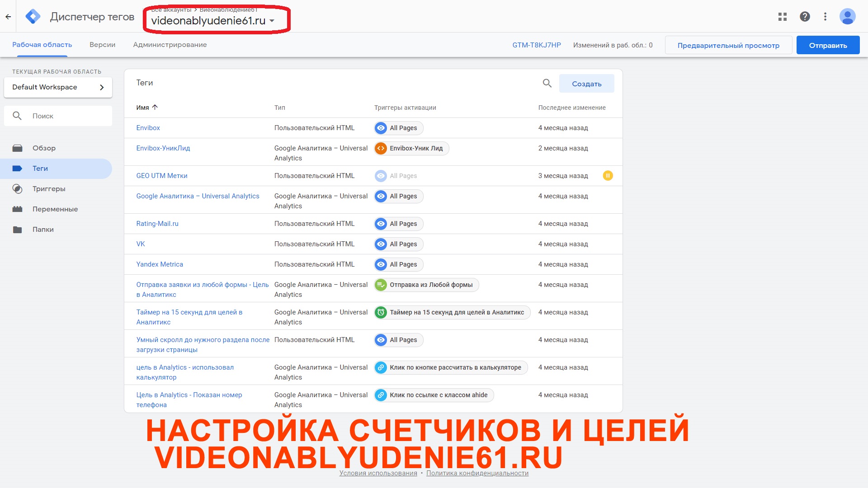Expand the Default Workspace selector
868x488 pixels.
(58, 87)
